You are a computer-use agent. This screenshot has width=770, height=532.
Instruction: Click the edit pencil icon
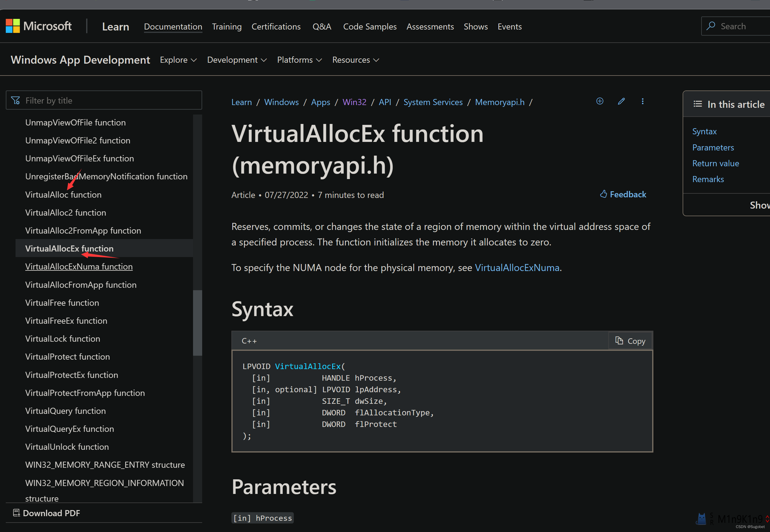(x=621, y=101)
